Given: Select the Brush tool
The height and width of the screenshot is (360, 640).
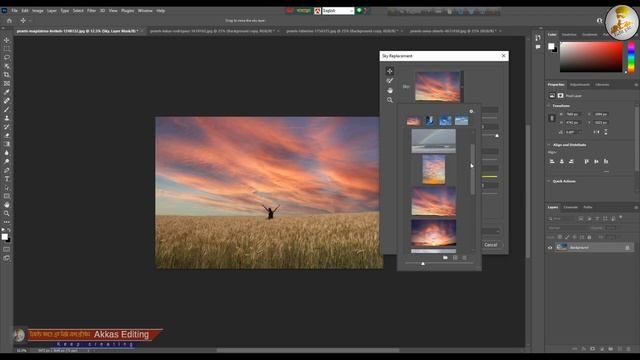Looking at the screenshot, I should [x=7, y=109].
